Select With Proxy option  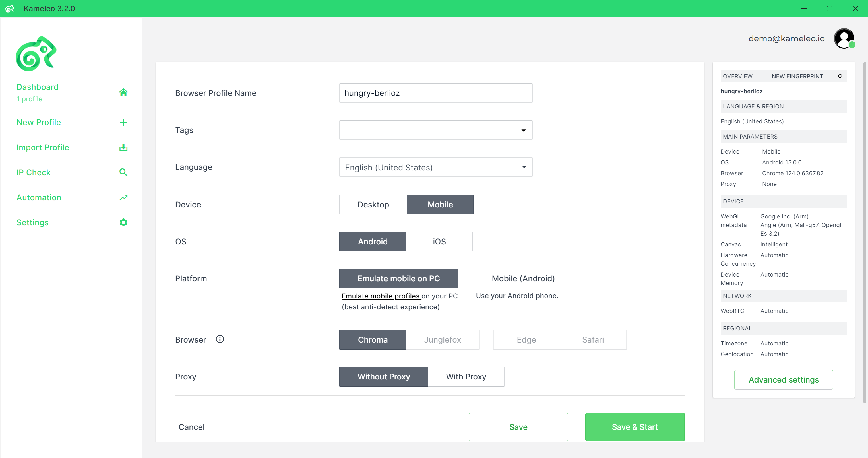466,377
